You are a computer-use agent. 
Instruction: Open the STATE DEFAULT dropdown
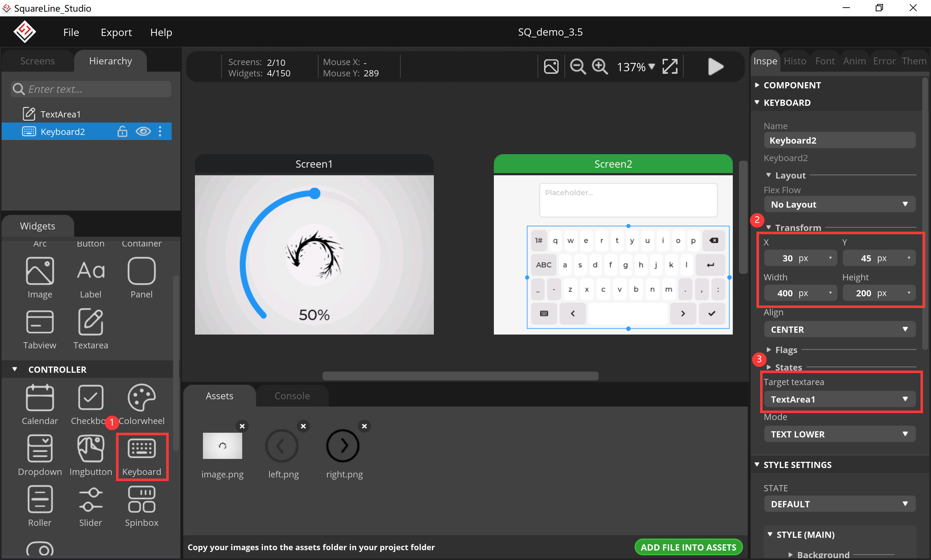pos(840,504)
